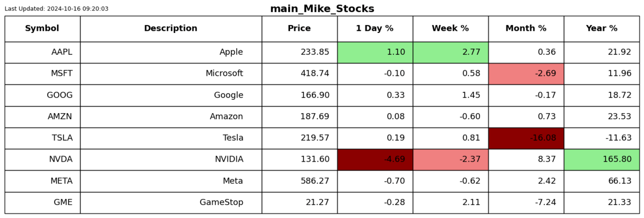The image size is (644, 218).
Task: Click the Symbol column header
Action: [x=42, y=29]
